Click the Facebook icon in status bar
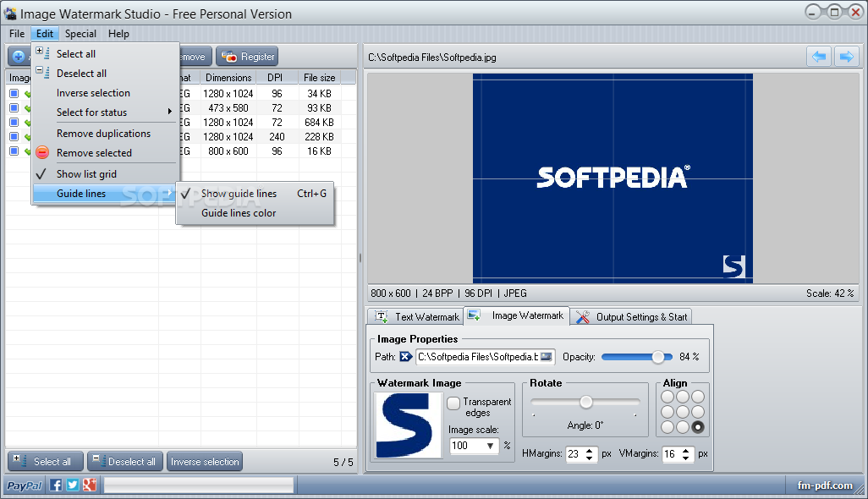868x499 pixels. (x=56, y=485)
